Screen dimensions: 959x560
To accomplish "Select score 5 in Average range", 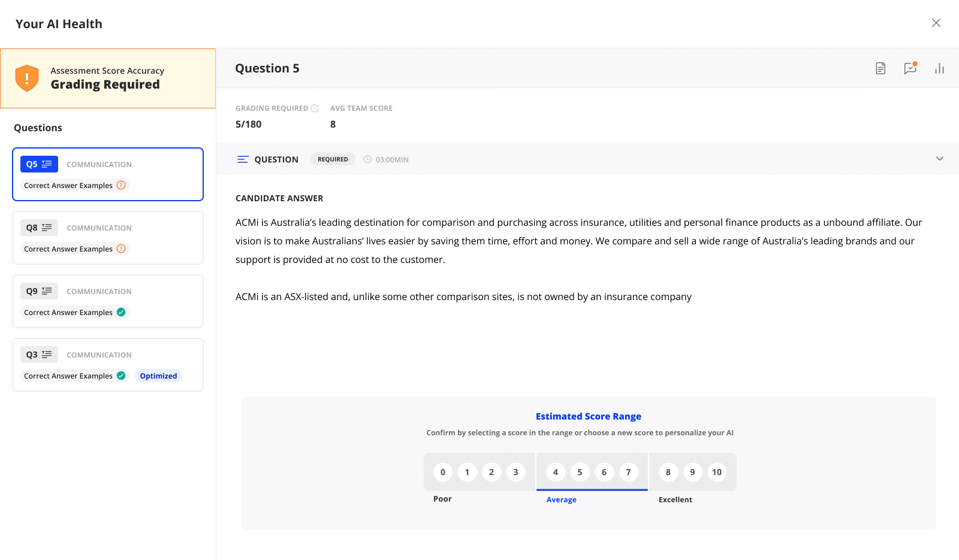I will [x=580, y=472].
